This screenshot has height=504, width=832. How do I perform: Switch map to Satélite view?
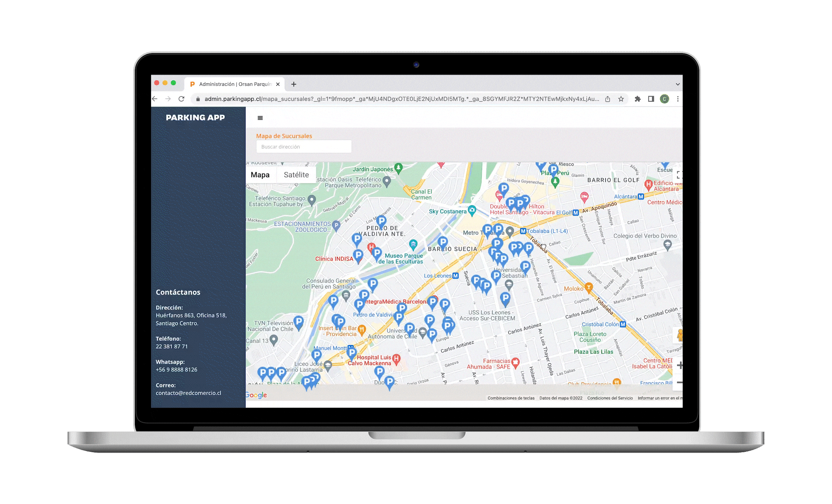tap(296, 175)
